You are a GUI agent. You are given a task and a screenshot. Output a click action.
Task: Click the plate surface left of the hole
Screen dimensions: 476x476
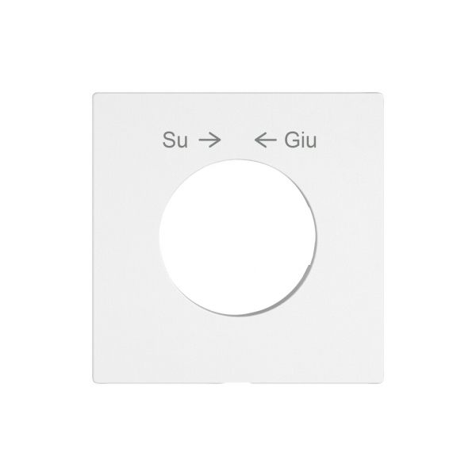[x=126, y=237]
